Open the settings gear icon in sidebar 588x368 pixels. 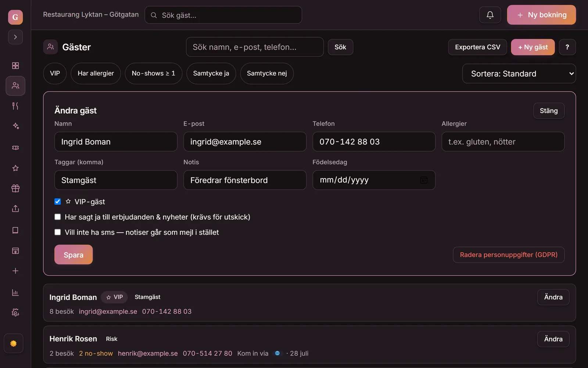[x=15, y=313]
